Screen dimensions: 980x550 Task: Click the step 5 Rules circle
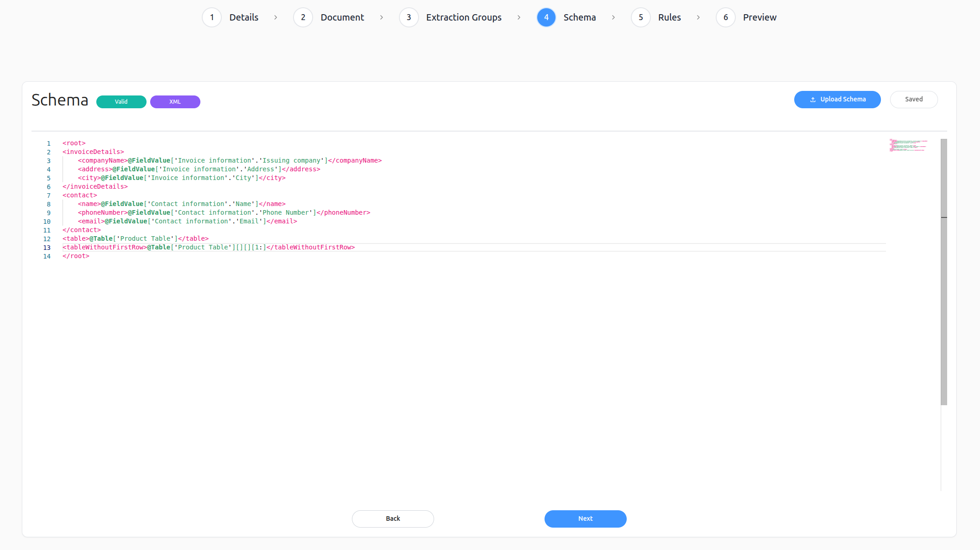click(x=641, y=17)
